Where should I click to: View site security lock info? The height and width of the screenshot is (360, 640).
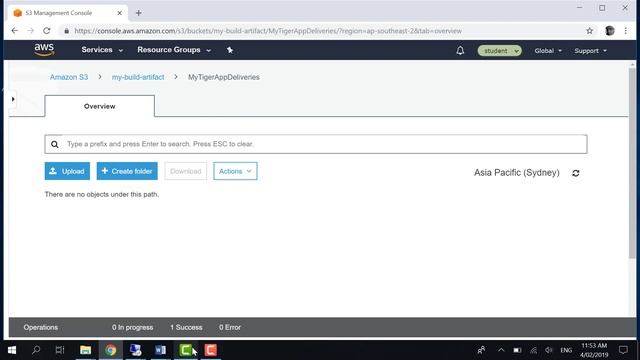tap(67, 31)
